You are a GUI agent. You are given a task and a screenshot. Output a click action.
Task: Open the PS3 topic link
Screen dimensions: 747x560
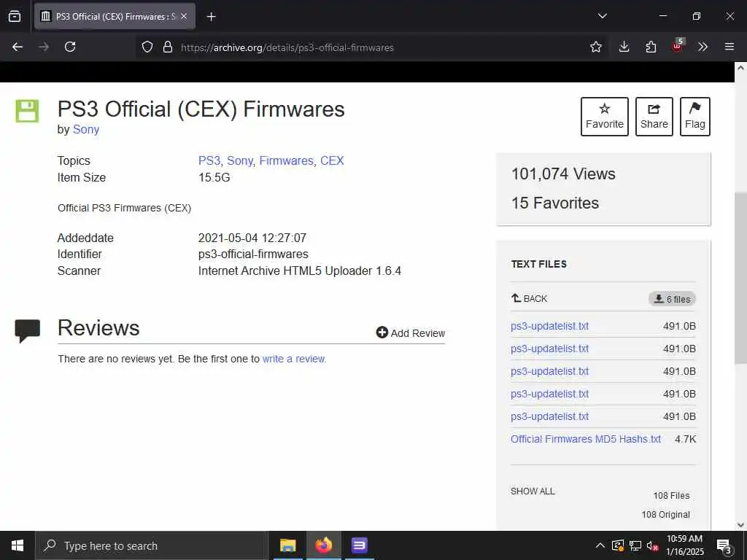pyautogui.click(x=209, y=160)
